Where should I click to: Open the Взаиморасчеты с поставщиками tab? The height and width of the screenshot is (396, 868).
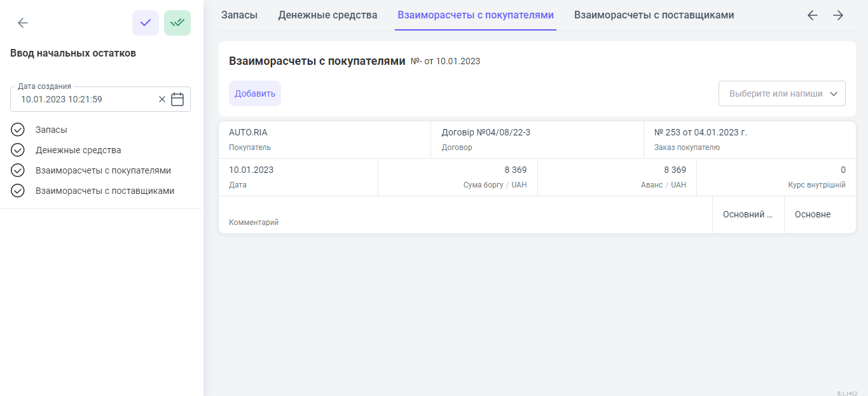coord(654,15)
